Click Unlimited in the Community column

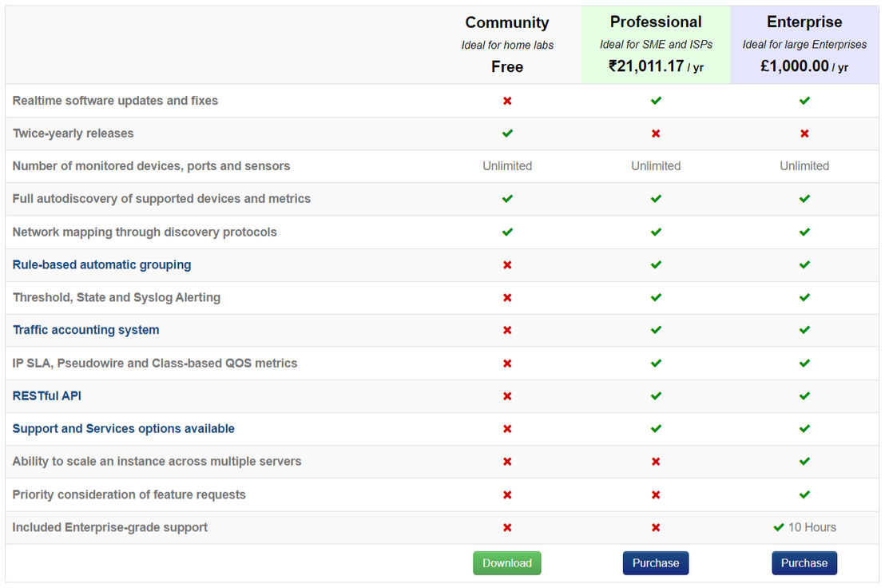507,166
